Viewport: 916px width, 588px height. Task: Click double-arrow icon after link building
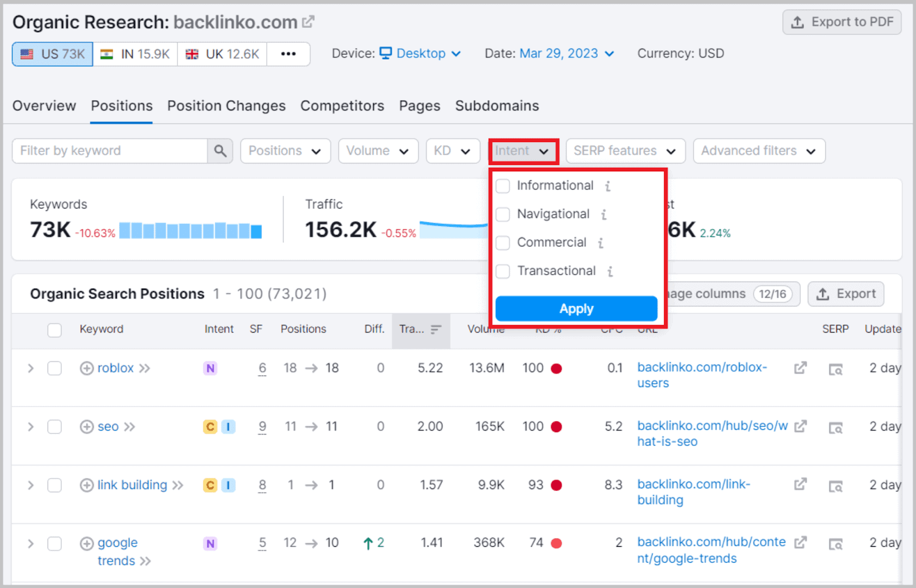click(177, 486)
